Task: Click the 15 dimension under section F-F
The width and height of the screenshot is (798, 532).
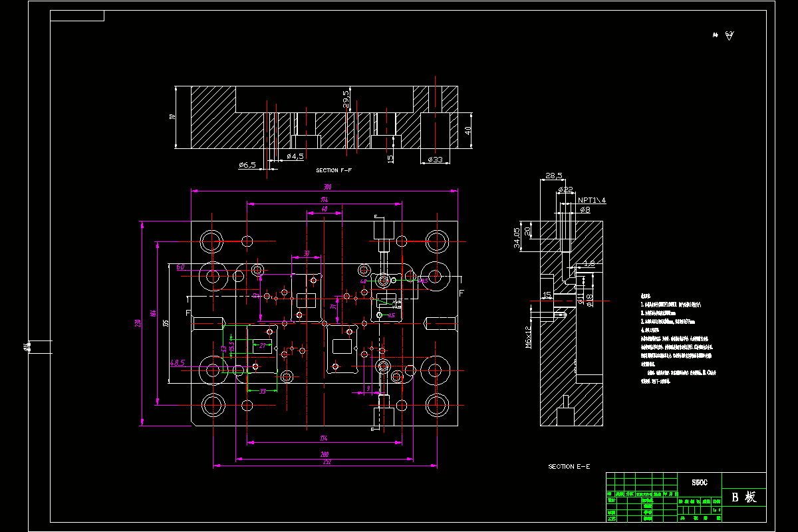Action: (x=390, y=158)
